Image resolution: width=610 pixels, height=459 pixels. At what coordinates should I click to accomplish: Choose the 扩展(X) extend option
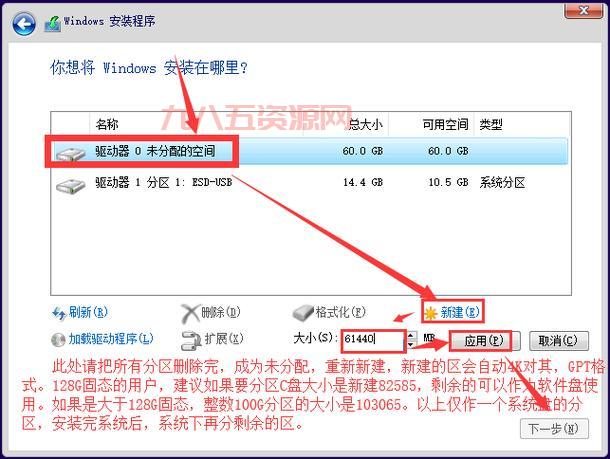point(224,339)
